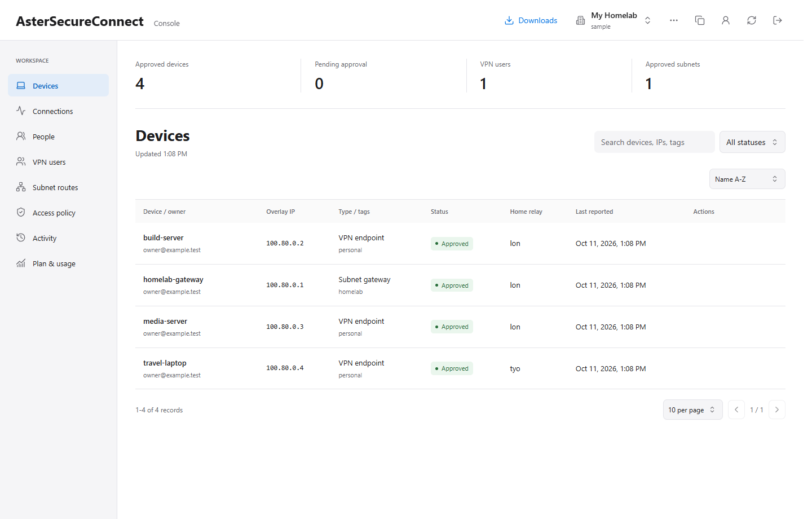Navigate to VPN users page
Image resolution: width=812 pixels, height=519 pixels.
coord(58,162)
